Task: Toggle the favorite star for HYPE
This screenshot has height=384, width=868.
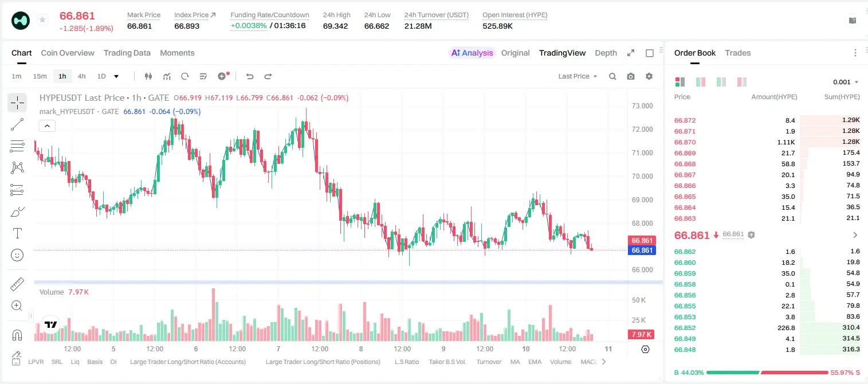Action: click(x=42, y=20)
